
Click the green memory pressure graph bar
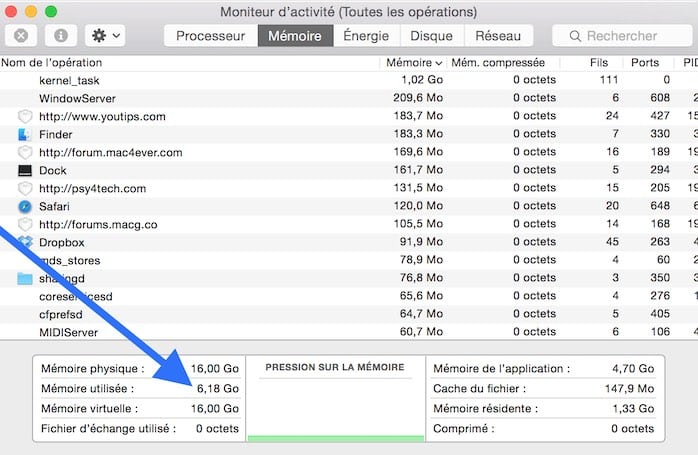pyautogui.click(x=336, y=439)
